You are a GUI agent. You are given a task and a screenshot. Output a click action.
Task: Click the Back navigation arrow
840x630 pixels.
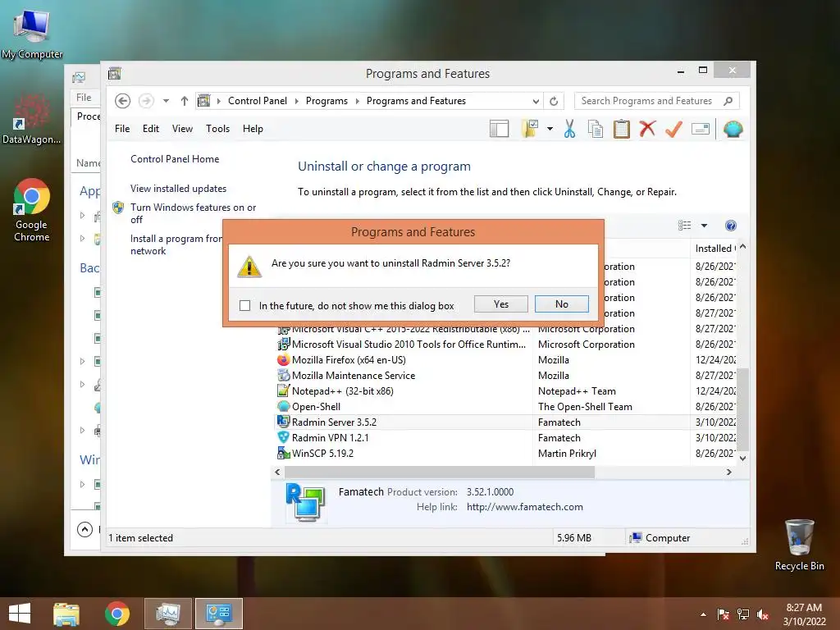tap(123, 101)
